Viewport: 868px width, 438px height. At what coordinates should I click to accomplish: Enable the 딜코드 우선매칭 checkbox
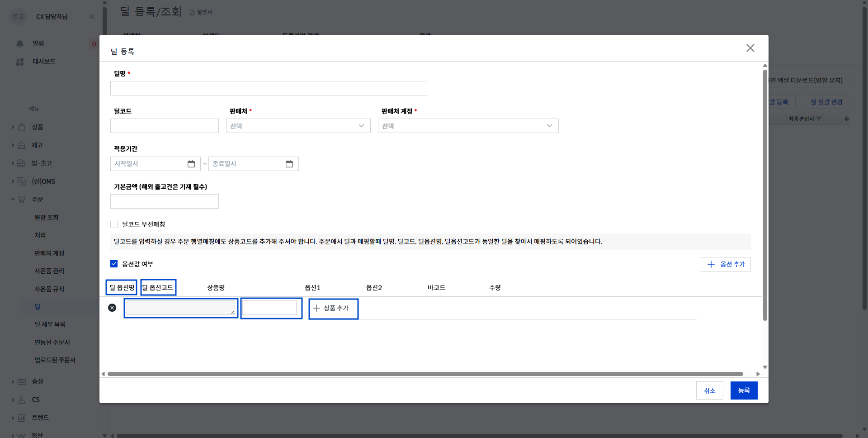(x=114, y=224)
